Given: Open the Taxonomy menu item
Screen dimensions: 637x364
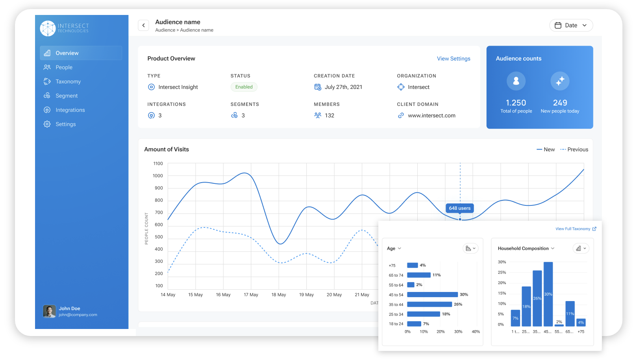Looking at the screenshot, I should (x=81, y=81).
